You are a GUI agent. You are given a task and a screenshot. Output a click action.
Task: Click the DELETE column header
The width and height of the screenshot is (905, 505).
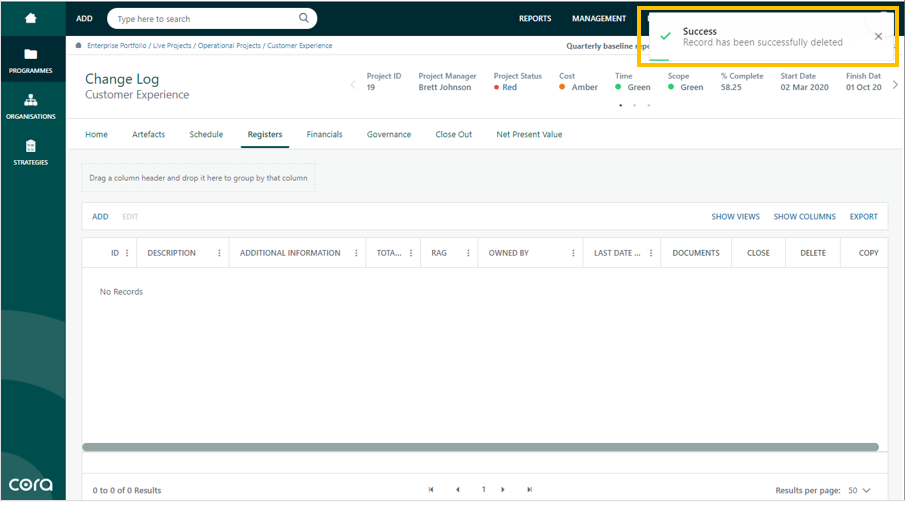(813, 253)
